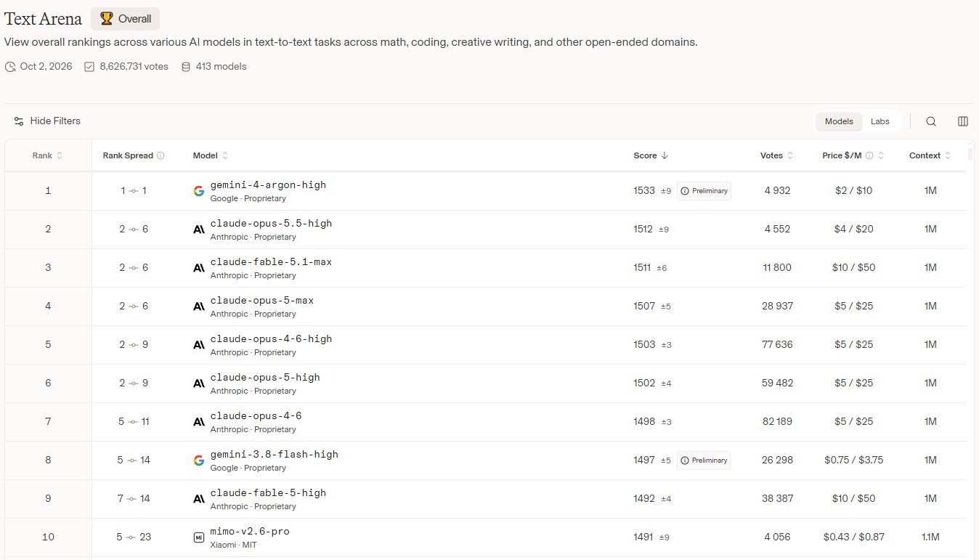Click the Xiaomi · MIT label
Image resolution: width=979 pixels, height=560 pixels.
(234, 545)
